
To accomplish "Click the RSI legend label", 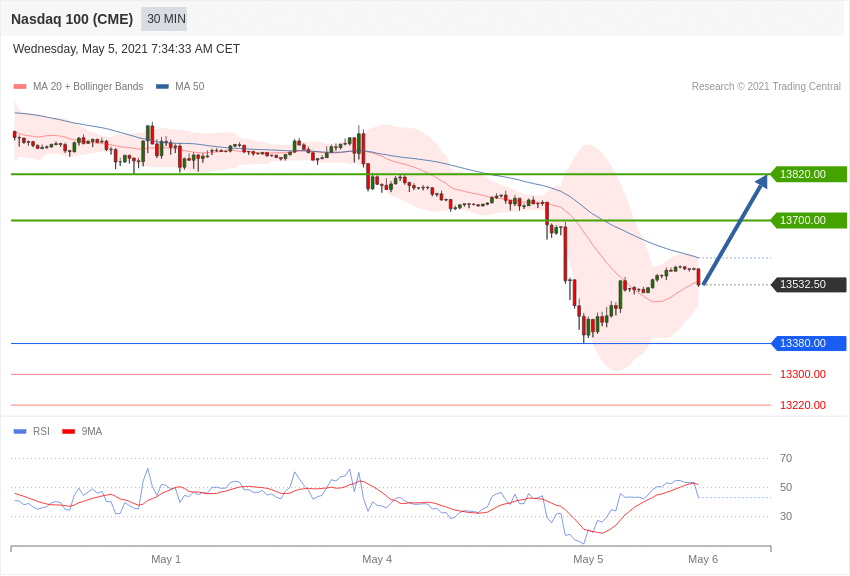I will pos(41,431).
